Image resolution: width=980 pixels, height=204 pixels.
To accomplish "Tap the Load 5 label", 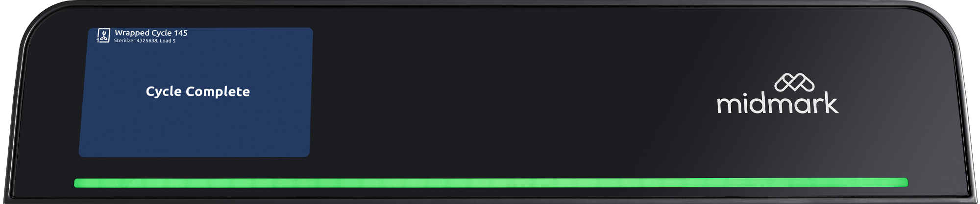I will point(168,41).
